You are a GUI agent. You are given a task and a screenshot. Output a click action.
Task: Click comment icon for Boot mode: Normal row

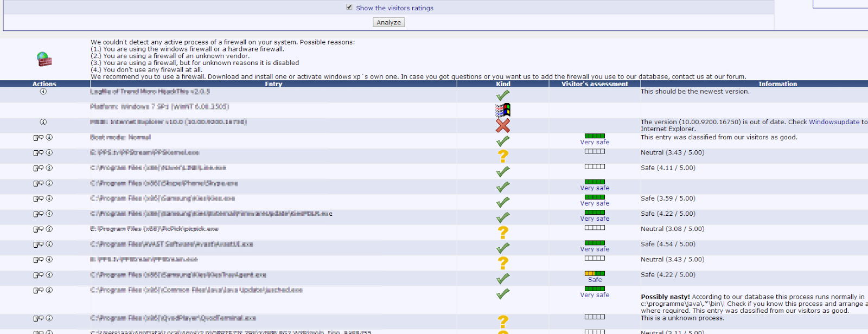coord(39,138)
